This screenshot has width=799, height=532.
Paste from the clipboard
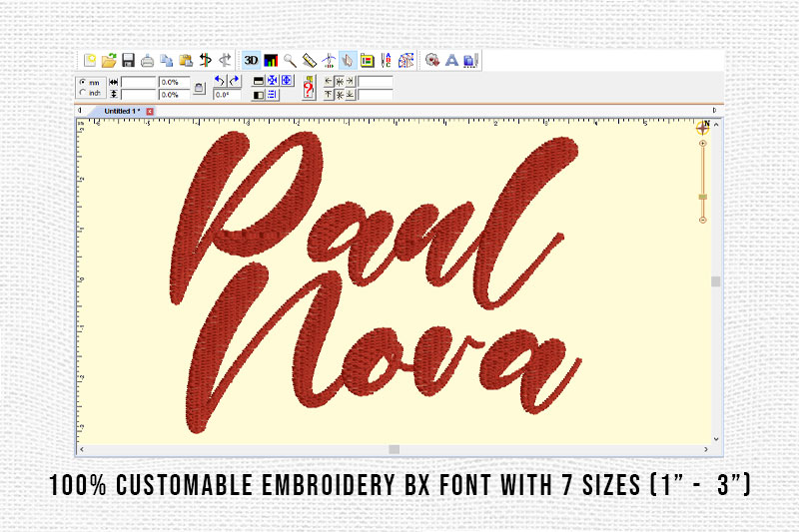[x=186, y=61]
